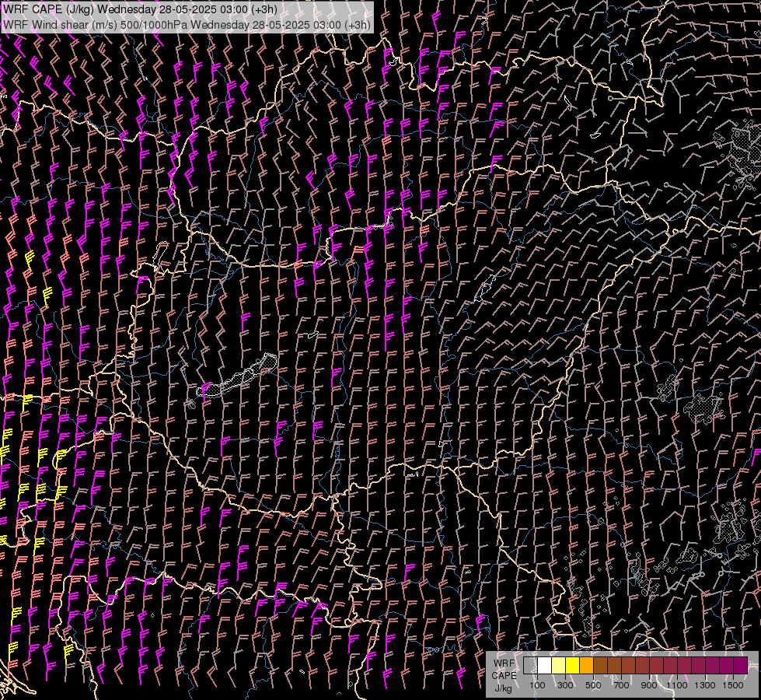Click the 500 legend value

593,685
